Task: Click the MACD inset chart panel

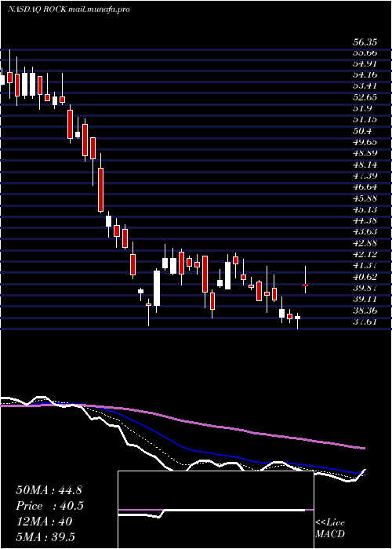Action: 216,510
